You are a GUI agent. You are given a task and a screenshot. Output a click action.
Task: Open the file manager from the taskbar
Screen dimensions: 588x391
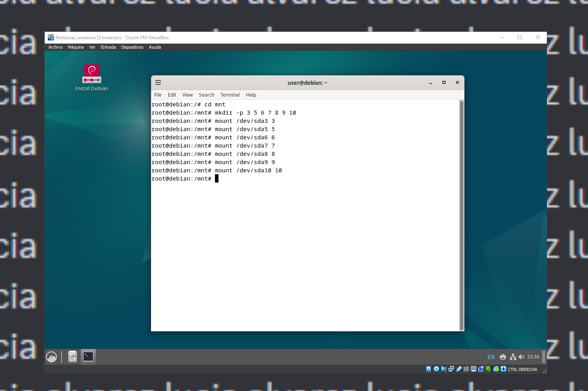pos(73,356)
